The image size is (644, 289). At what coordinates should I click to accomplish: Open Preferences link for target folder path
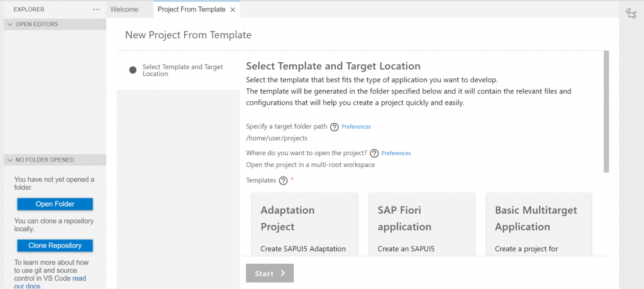(x=356, y=127)
